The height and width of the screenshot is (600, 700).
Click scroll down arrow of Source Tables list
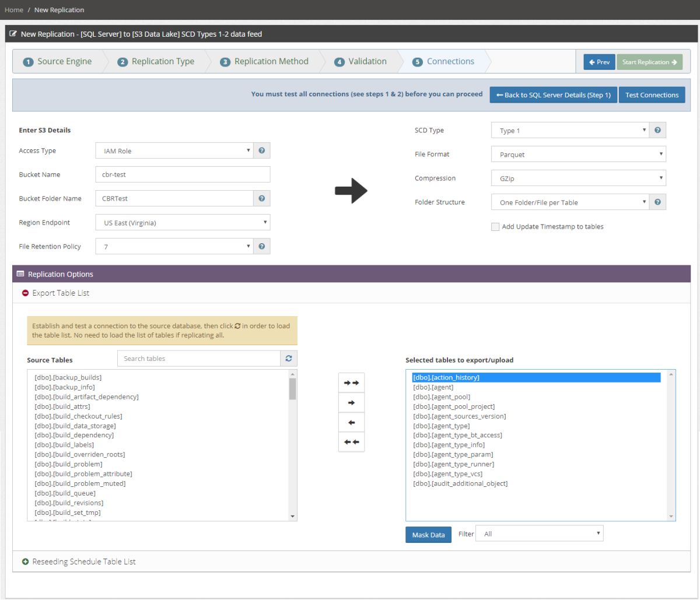pos(293,516)
